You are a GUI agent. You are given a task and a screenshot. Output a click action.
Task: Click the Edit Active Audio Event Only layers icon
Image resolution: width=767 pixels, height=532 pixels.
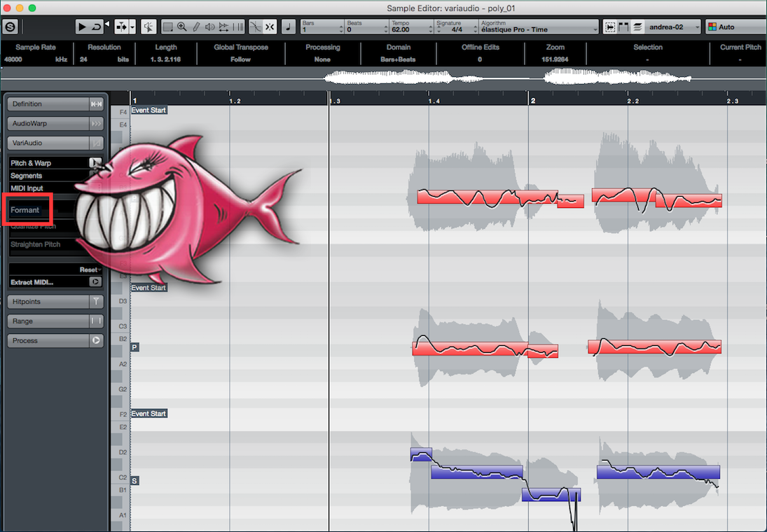[637, 27]
